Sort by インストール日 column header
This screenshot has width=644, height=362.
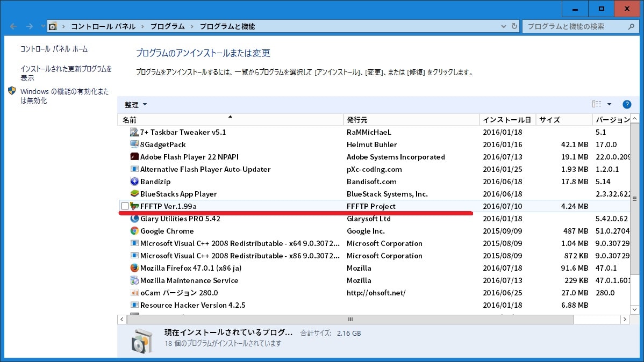click(507, 119)
